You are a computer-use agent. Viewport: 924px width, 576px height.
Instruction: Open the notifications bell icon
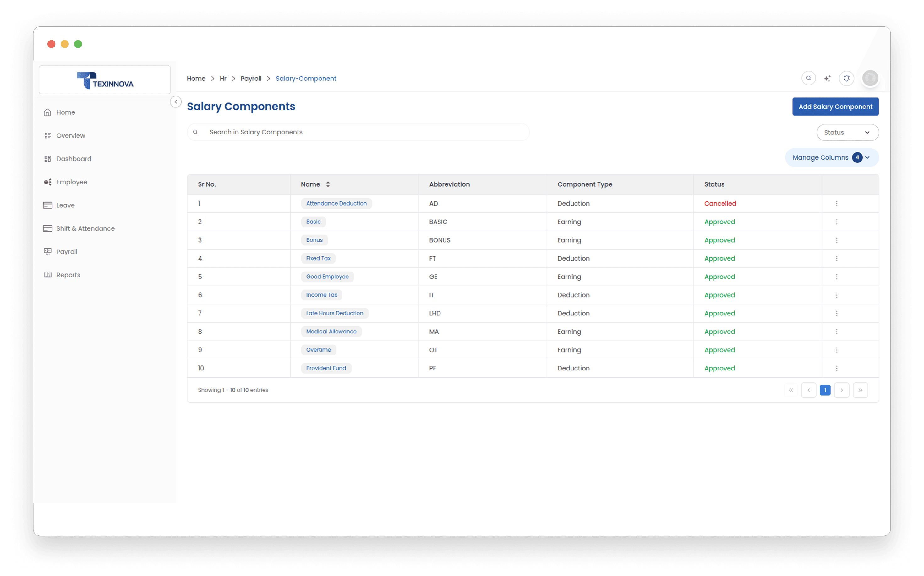pyautogui.click(x=847, y=78)
